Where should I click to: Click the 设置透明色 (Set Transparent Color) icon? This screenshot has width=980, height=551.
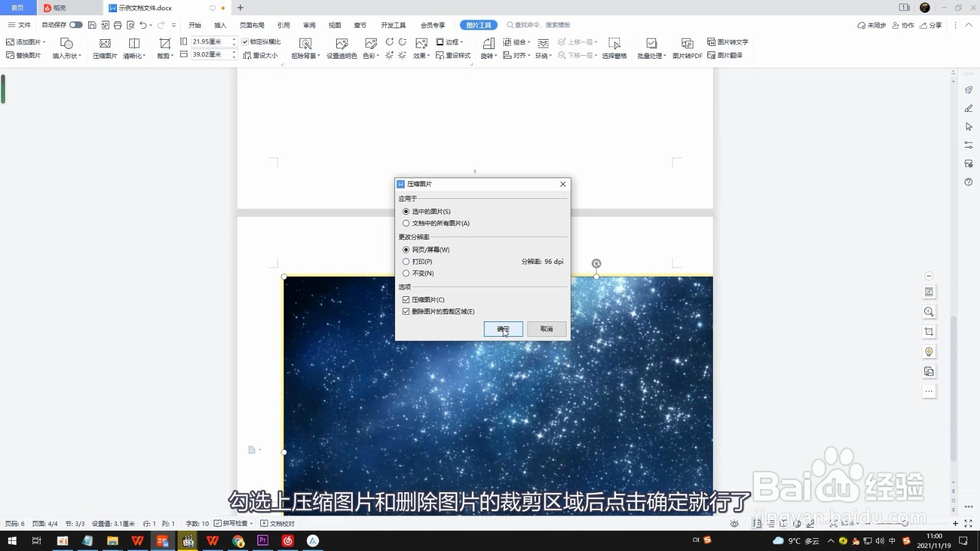coord(342,48)
